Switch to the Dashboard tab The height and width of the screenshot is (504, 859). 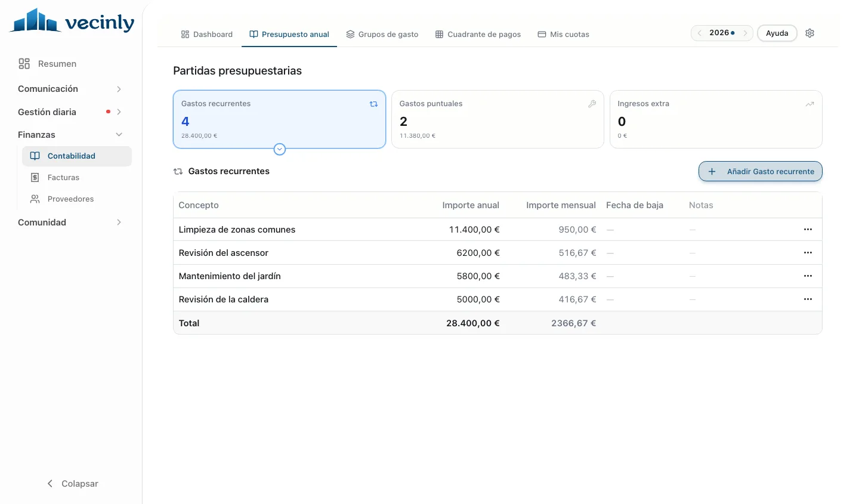pyautogui.click(x=206, y=35)
